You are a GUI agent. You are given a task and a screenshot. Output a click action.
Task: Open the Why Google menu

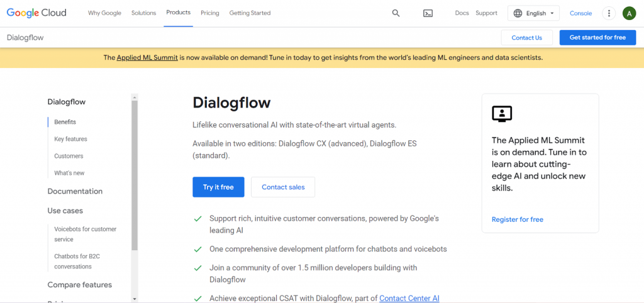coord(105,13)
